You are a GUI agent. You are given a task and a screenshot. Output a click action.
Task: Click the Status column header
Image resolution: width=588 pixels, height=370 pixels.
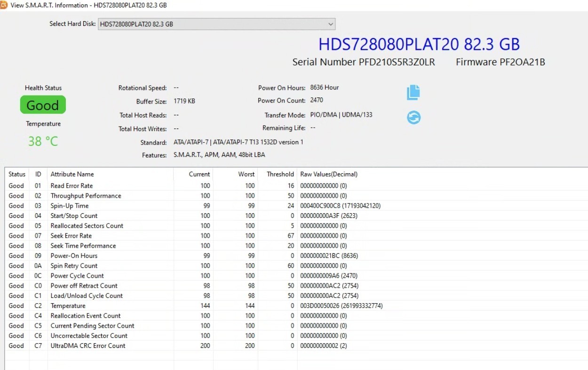17,174
